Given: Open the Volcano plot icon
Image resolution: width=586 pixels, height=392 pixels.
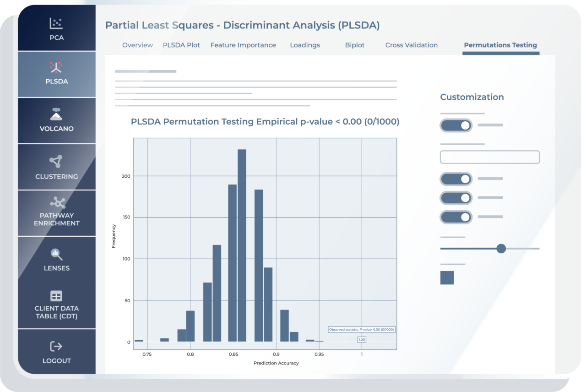Looking at the screenshot, I should pos(56,114).
